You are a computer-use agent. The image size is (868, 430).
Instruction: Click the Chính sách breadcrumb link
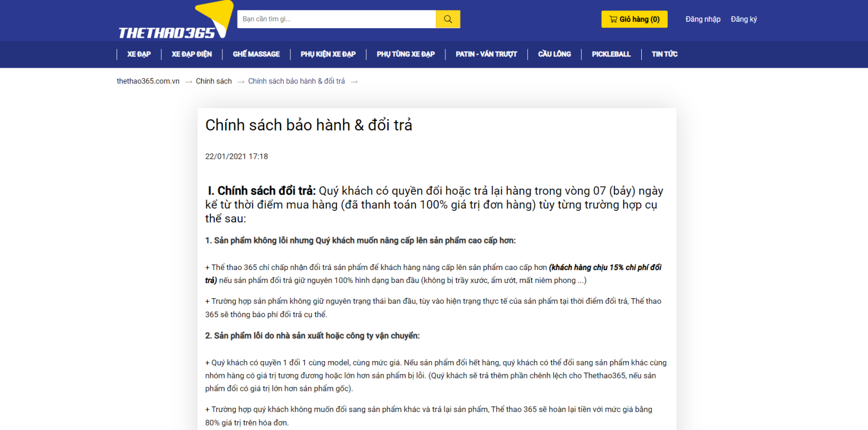point(214,81)
